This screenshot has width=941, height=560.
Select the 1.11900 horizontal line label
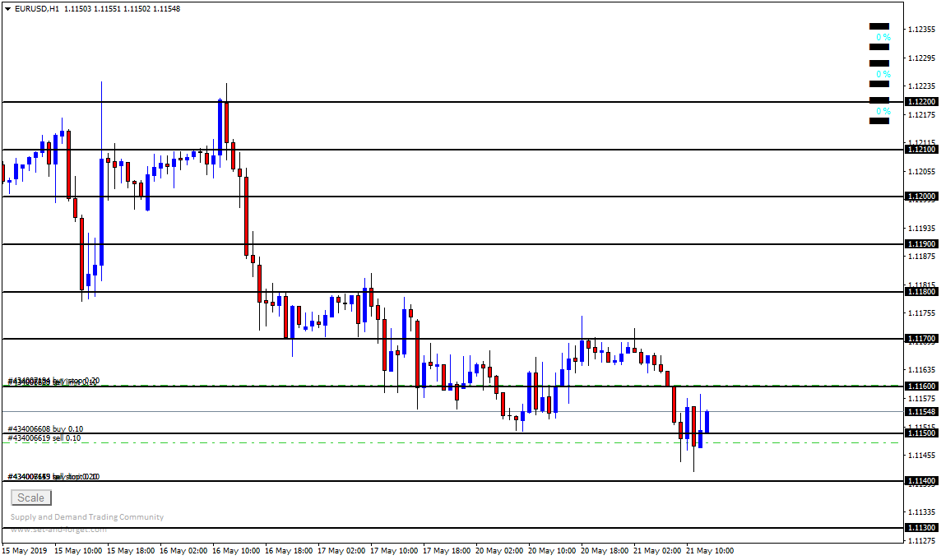pos(920,244)
